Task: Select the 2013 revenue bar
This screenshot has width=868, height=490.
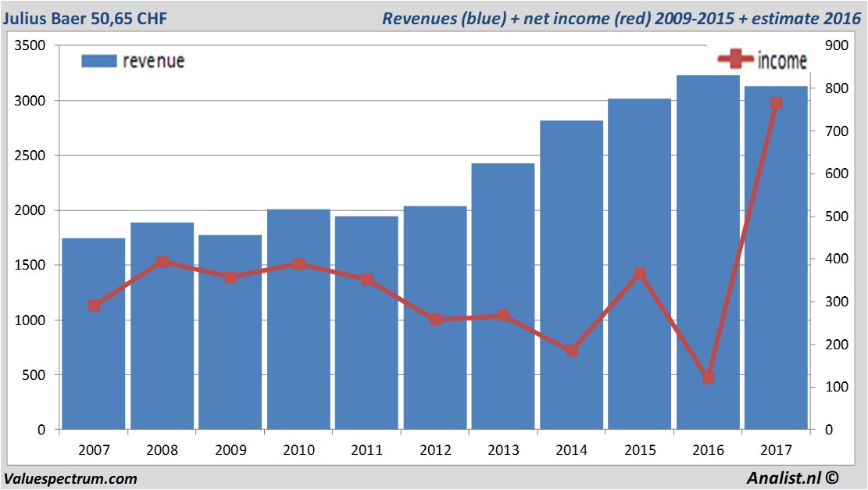Action: [503, 296]
